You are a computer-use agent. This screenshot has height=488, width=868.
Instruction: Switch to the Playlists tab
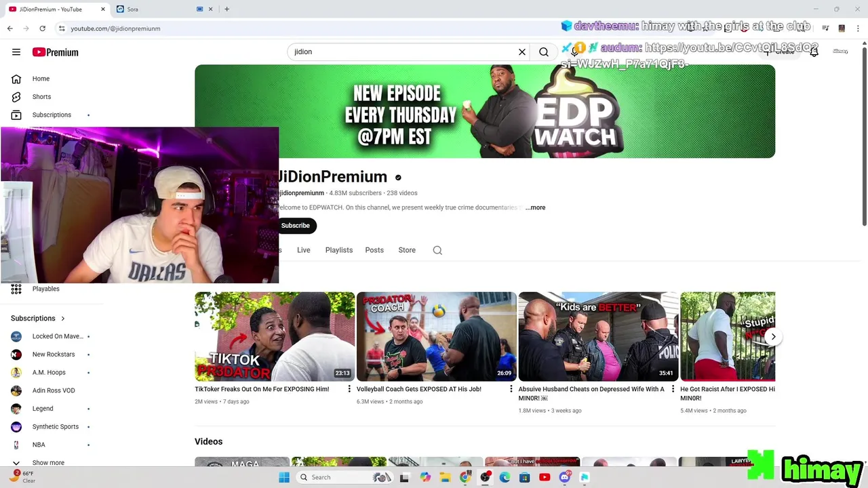coord(339,250)
